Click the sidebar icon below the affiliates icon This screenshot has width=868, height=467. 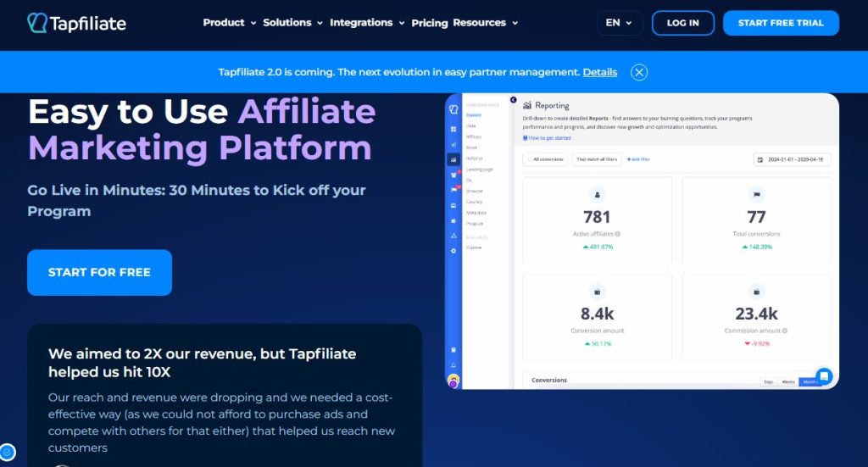454,189
